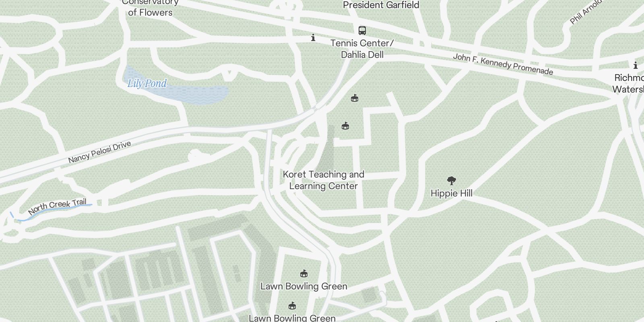Click the Phil Arnold trail label
Viewport: 644px width, 322px height.
pyautogui.click(x=586, y=12)
